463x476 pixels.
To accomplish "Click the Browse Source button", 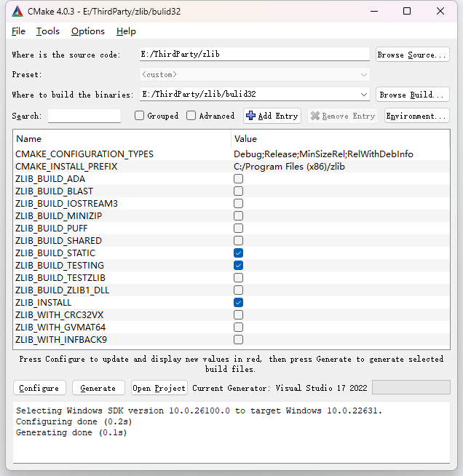I will coord(412,55).
